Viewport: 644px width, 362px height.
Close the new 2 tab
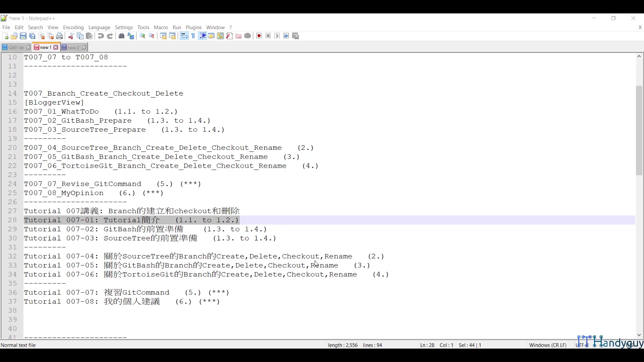pos(84,48)
